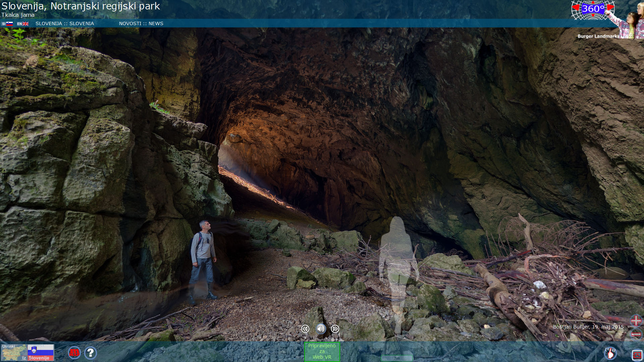Image resolution: width=644 pixels, height=362 pixels.
Task: Open NOVOSTI :: NEWS menu
Action: click(x=141, y=23)
